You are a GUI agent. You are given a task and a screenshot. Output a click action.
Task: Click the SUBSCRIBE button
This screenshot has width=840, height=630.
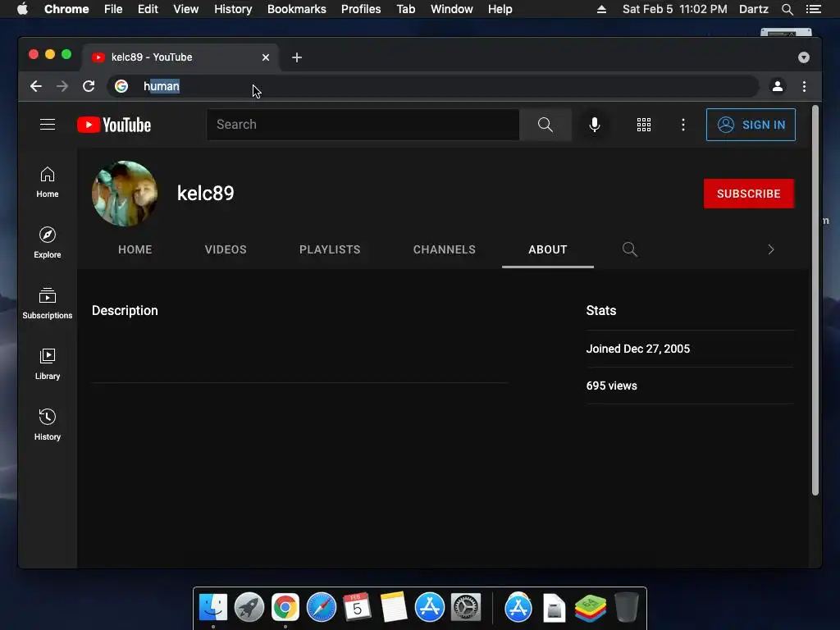748,194
